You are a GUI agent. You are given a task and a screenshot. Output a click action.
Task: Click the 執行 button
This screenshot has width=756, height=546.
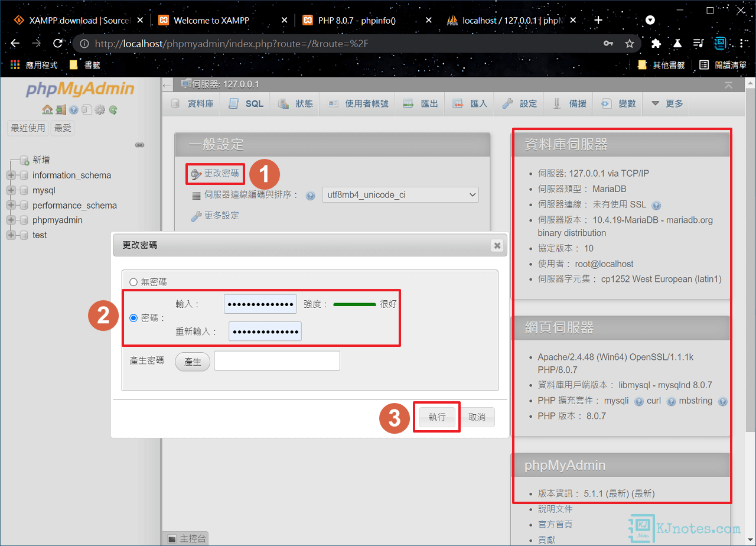[437, 417]
